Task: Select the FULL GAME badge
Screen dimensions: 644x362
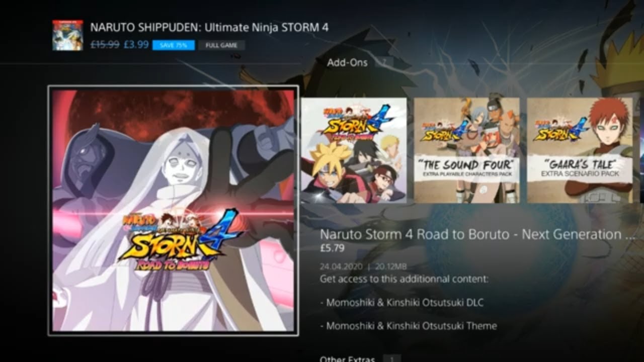Action: coord(222,45)
